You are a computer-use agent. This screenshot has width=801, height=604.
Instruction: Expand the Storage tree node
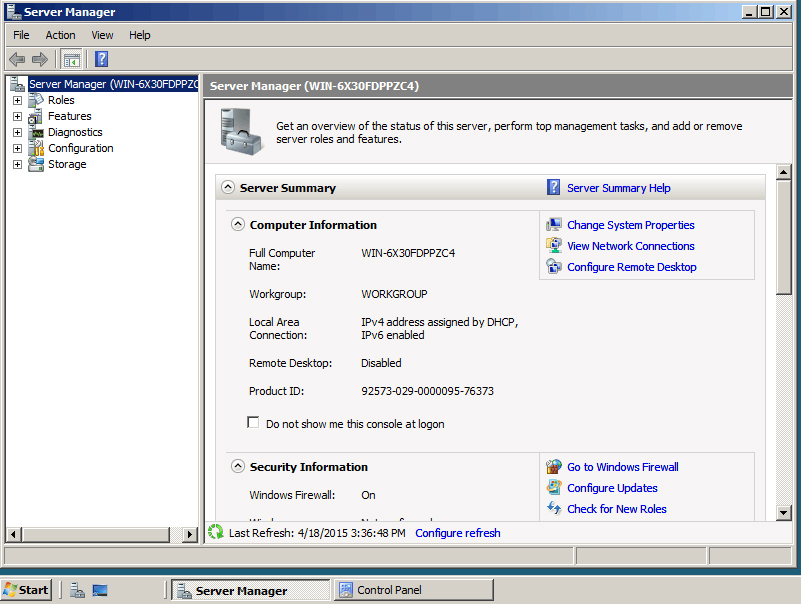point(17,165)
